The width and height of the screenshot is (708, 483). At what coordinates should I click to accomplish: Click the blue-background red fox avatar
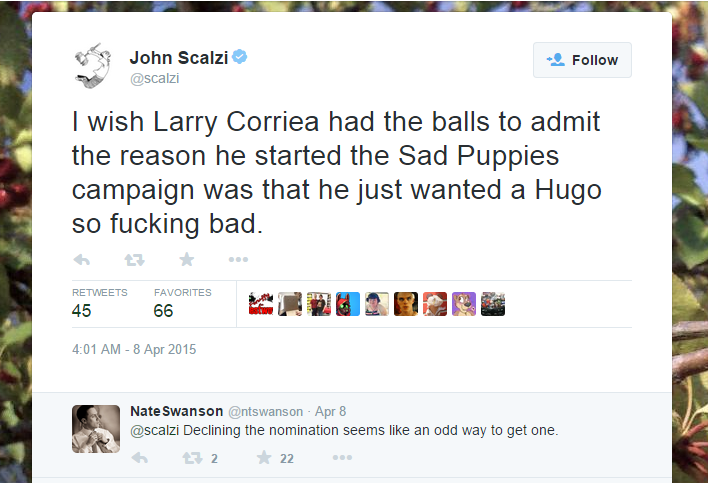pos(348,304)
